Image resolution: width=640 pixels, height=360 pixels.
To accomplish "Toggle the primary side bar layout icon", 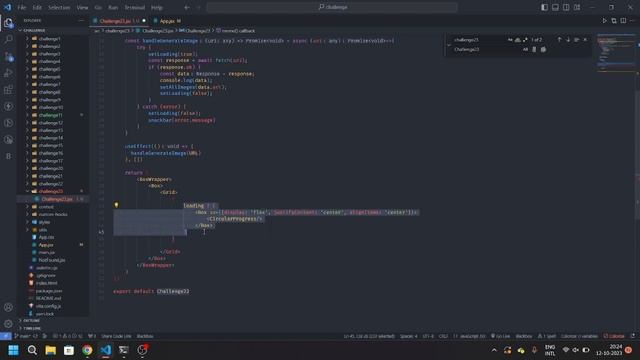I will click(544, 7).
